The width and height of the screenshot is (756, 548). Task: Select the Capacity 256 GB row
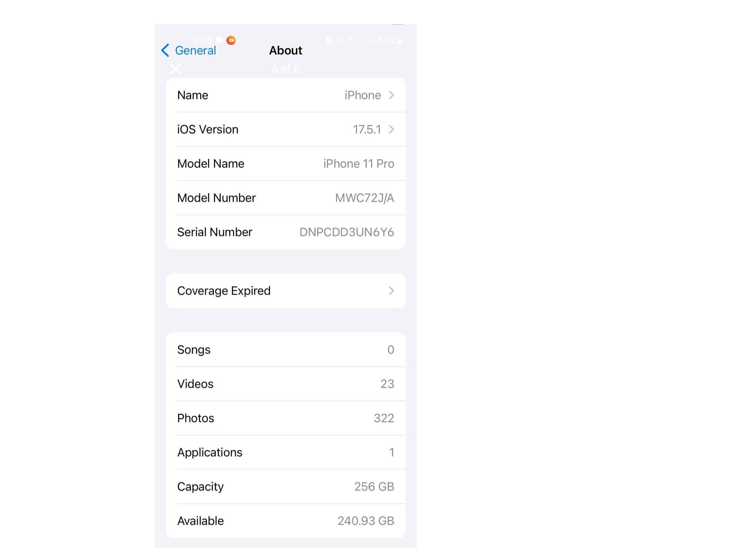click(x=286, y=487)
